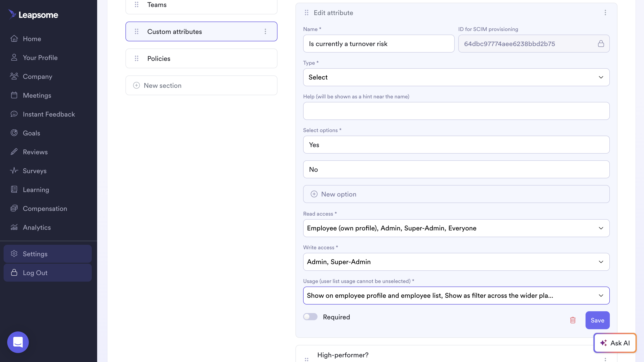Open Analytics from the sidebar
644x362 pixels.
click(x=37, y=227)
